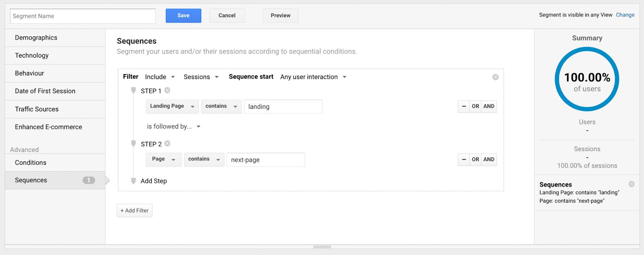Delete the sequence filter with the top-right X
This screenshot has width=644, height=255.
click(495, 77)
